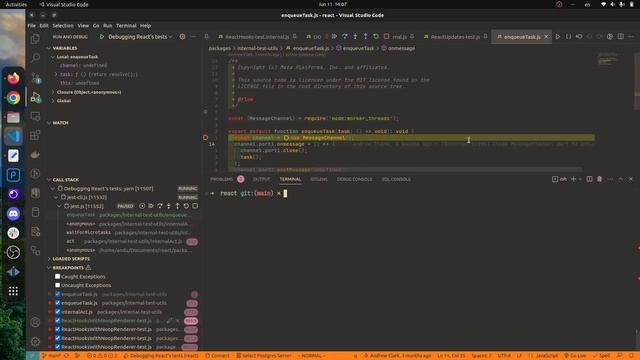This screenshot has height=360, width=640.
Task: Close the enqueueTask.js editor tab
Action: 546,37
